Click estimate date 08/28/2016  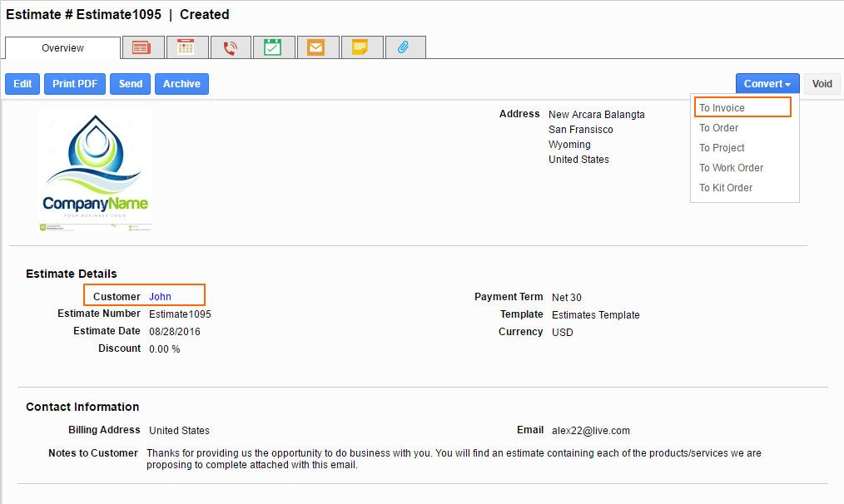175,332
